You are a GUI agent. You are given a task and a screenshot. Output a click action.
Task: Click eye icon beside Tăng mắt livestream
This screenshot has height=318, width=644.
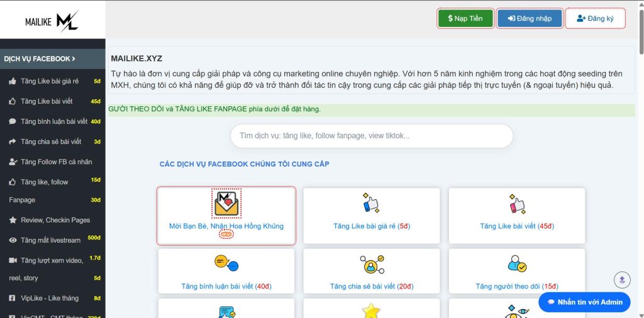(x=13, y=240)
